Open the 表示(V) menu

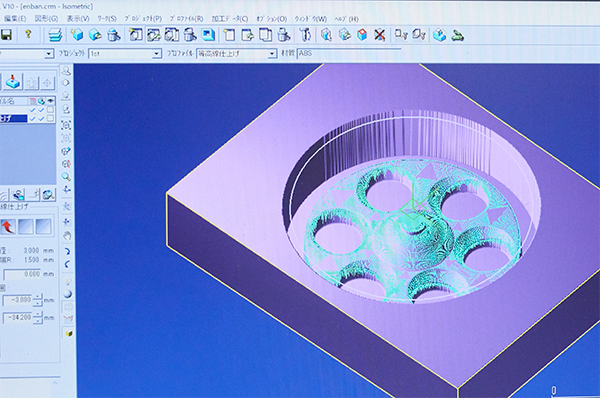(x=78, y=19)
